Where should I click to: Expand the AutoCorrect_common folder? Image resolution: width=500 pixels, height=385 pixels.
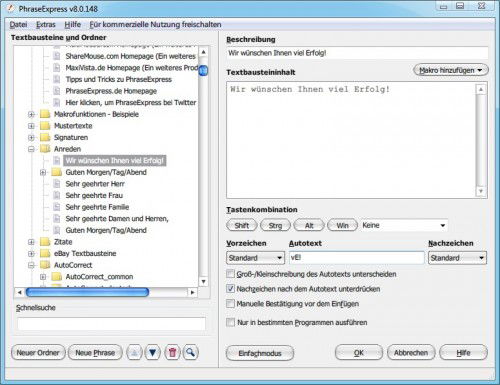coord(43,277)
